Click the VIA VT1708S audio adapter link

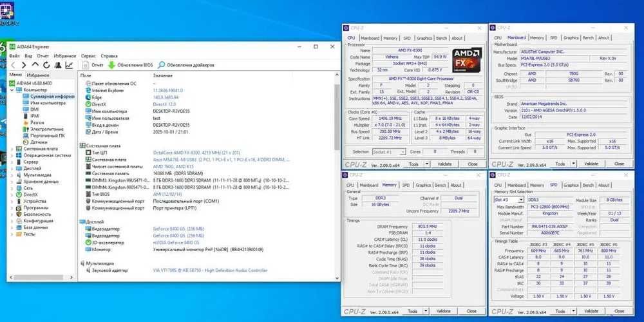point(210,270)
